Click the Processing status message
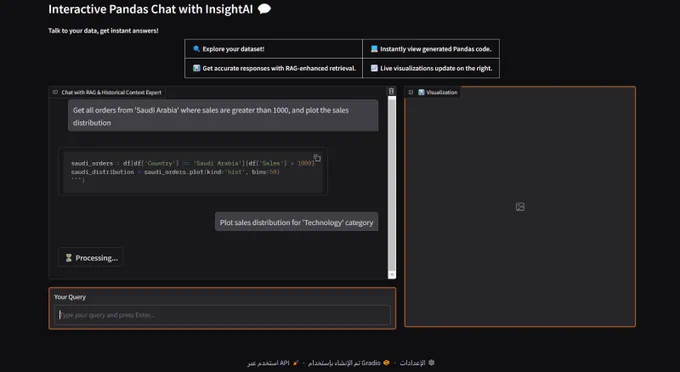The image size is (680, 372). tap(91, 258)
